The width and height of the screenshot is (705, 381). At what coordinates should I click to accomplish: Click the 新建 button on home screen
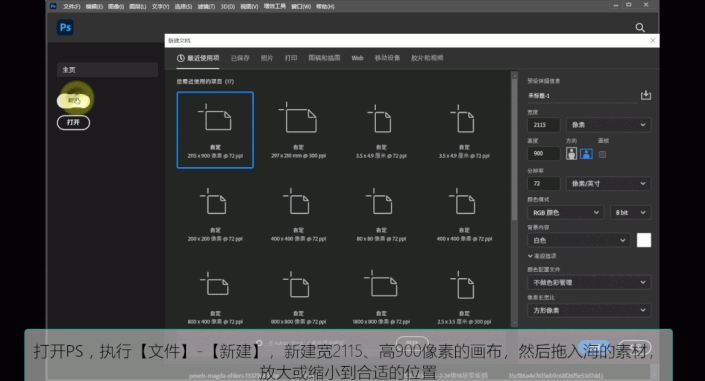[x=73, y=101]
